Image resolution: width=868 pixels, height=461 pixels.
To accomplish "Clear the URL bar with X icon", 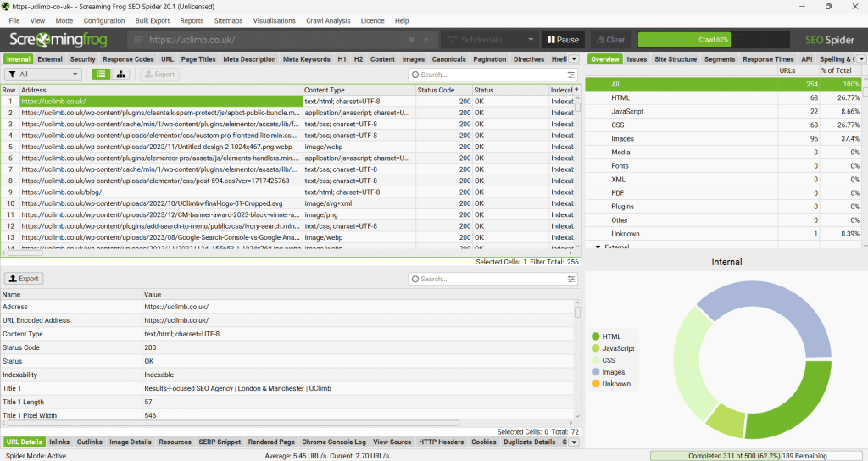I will [412, 40].
